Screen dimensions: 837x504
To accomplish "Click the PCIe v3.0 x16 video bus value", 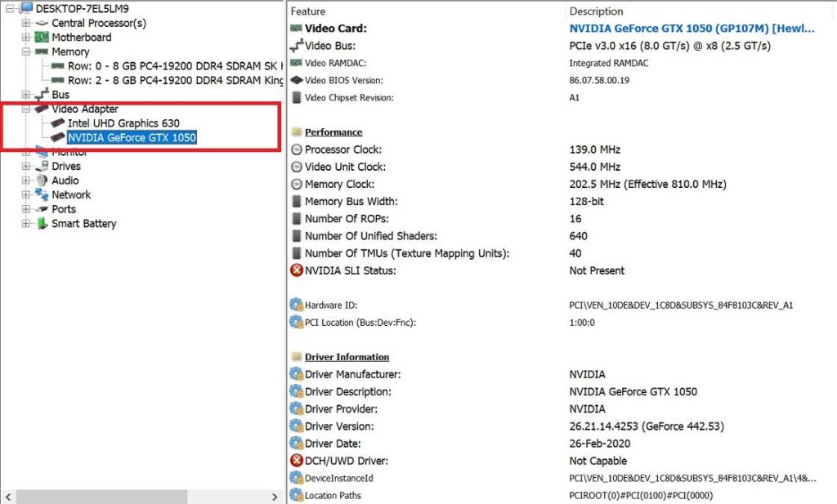I will [670, 46].
